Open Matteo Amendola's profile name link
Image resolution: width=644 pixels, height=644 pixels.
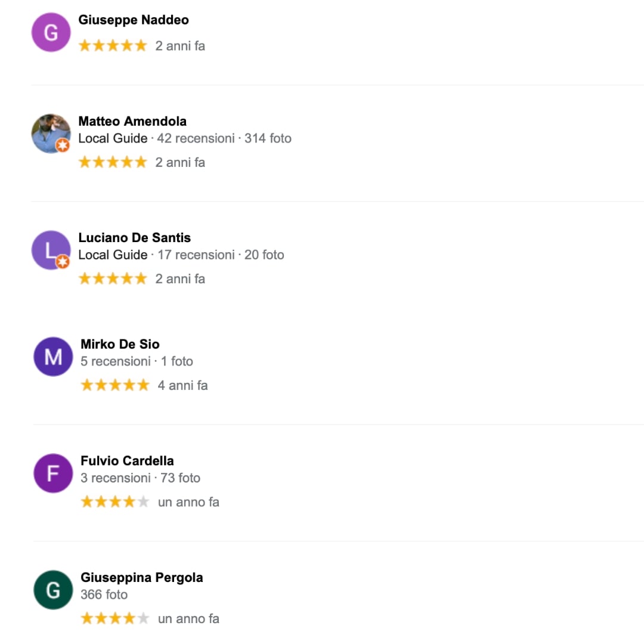click(x=132, y=121)
